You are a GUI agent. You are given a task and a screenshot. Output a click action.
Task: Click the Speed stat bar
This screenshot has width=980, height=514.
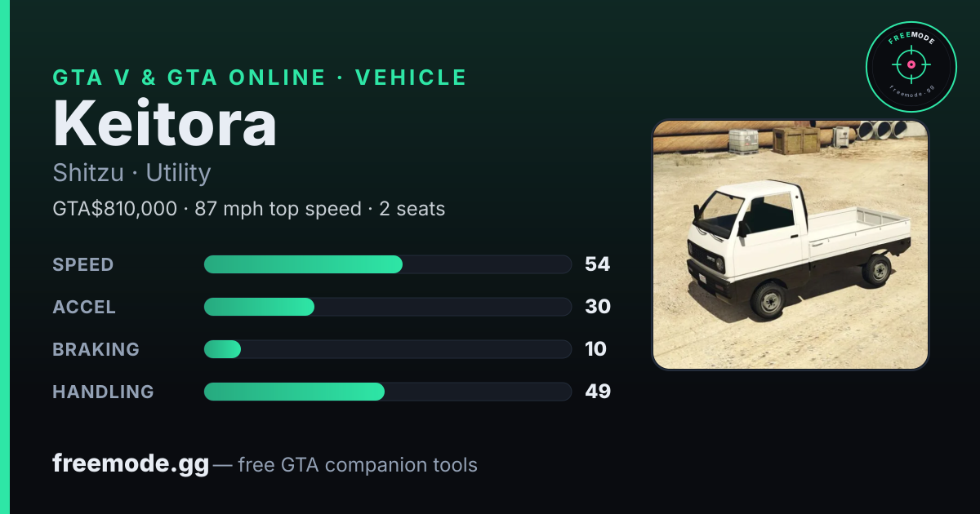point(387,264)
